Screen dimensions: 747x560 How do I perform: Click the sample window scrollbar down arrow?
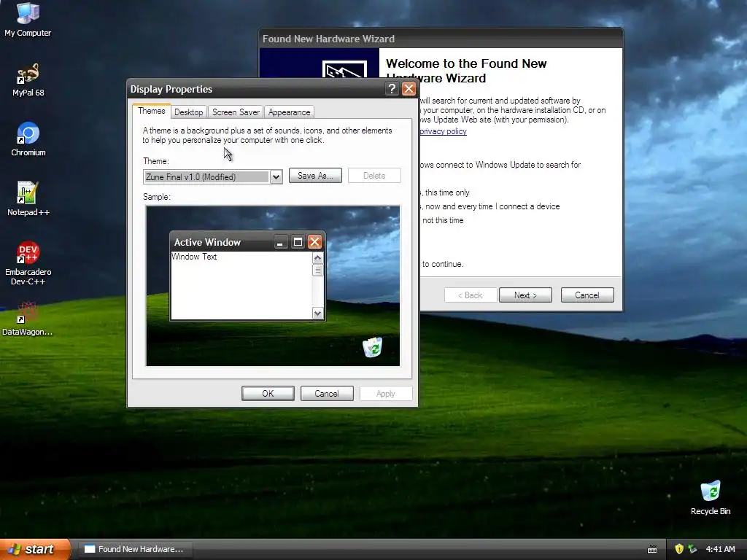[318, 313]
